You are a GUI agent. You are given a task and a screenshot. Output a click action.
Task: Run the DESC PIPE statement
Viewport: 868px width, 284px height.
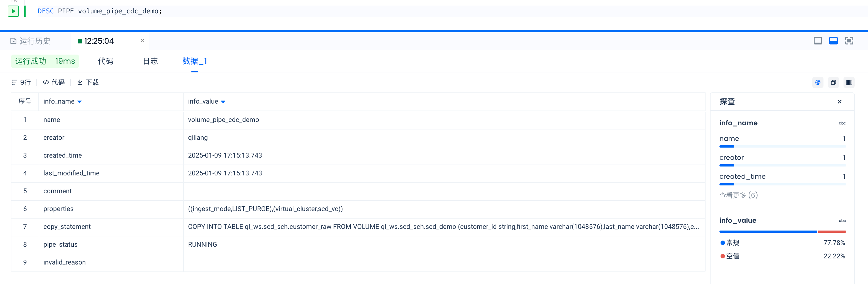point(13,11)
